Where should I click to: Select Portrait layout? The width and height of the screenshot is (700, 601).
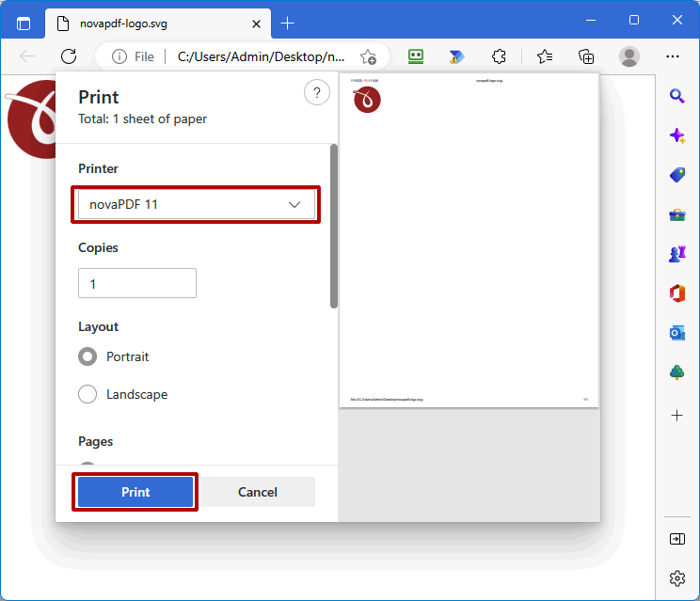pyautogui.click(x=87, y=356)
